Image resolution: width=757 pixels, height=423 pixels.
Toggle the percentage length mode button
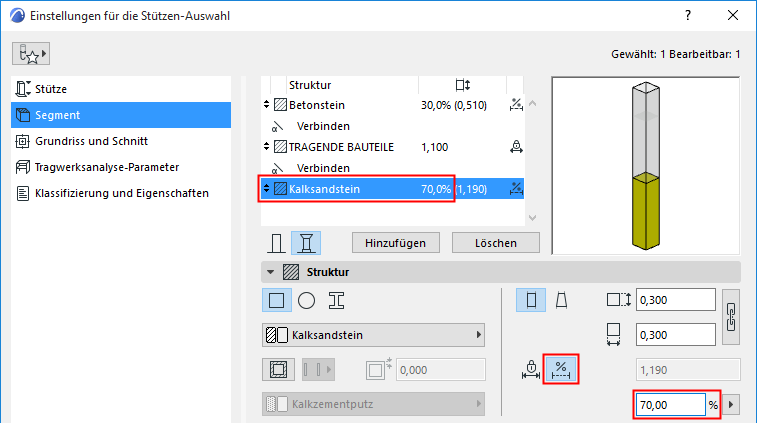click(x=561, y=368)
